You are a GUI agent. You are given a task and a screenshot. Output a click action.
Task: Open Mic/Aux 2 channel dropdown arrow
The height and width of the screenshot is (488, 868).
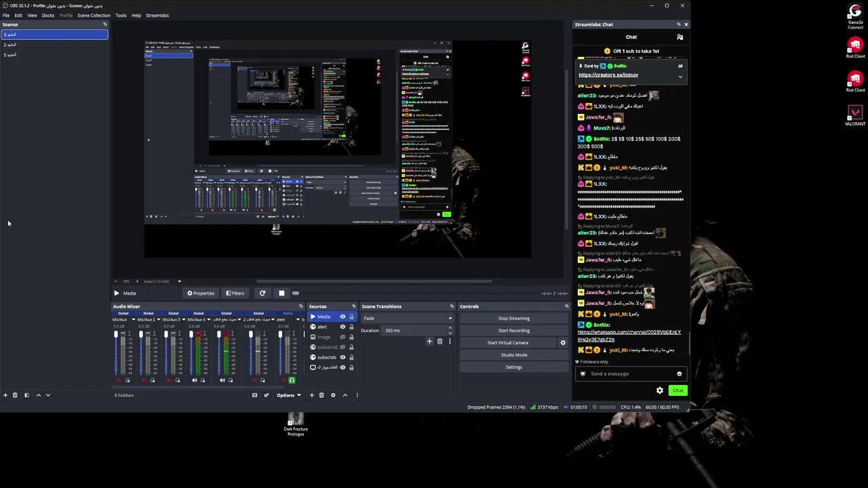[158, 320]
